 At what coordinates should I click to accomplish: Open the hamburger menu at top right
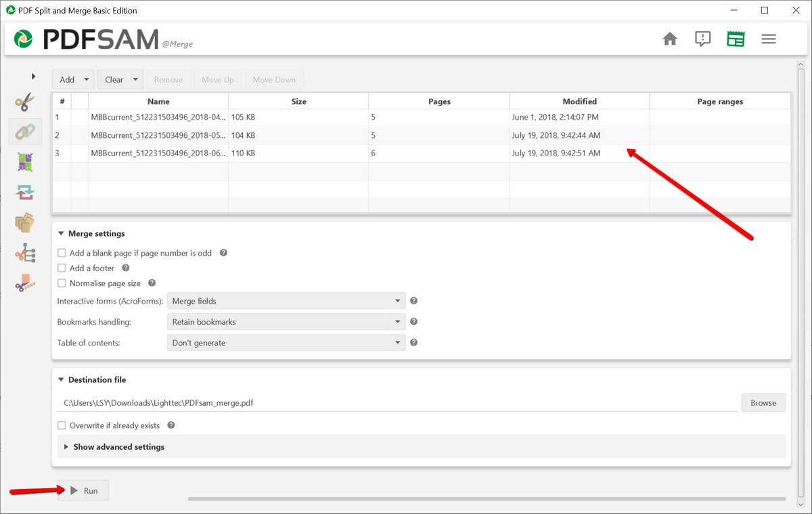pyautogui.click(x=768, y=39)
